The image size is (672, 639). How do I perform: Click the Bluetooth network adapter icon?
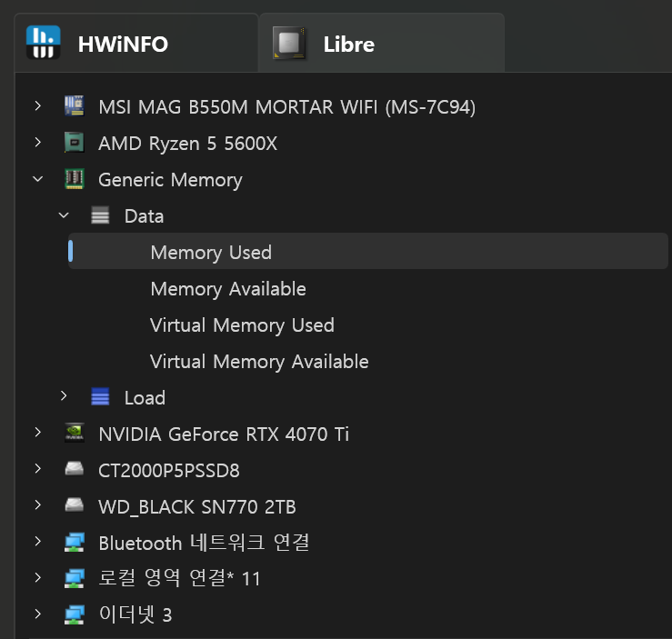75,543
